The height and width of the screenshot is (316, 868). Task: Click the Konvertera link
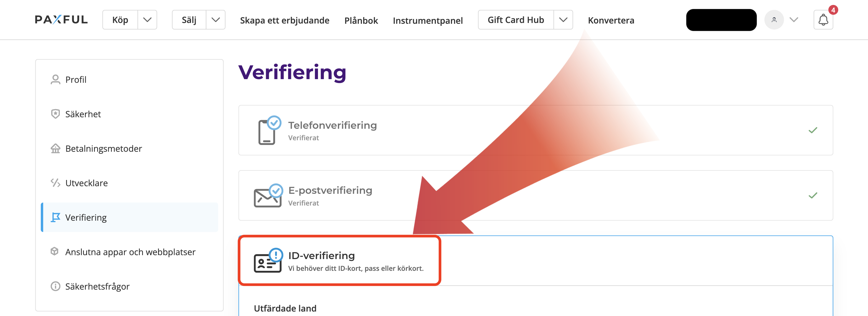click(611, 20)
